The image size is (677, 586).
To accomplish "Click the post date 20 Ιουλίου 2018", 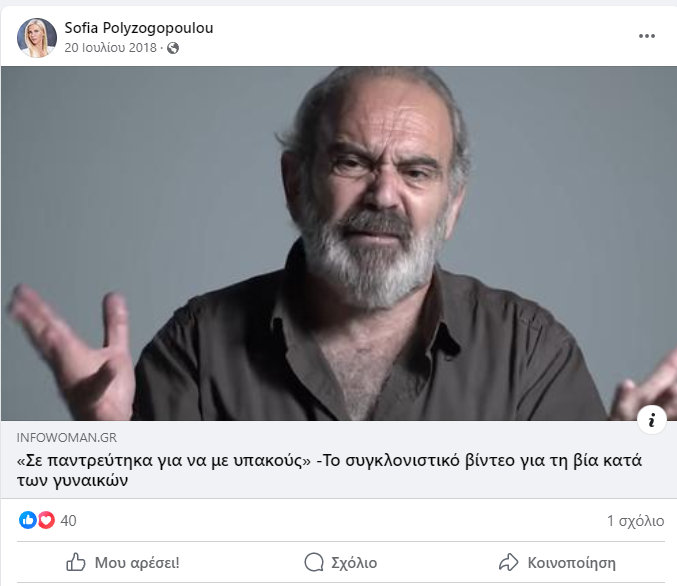I will pyautogui.click(x=111, y=48).
